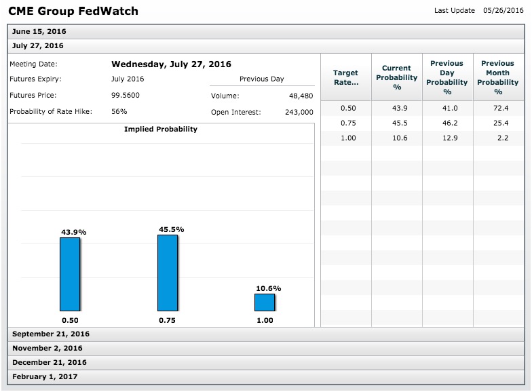Click the Open Interest label

point(236,113)
